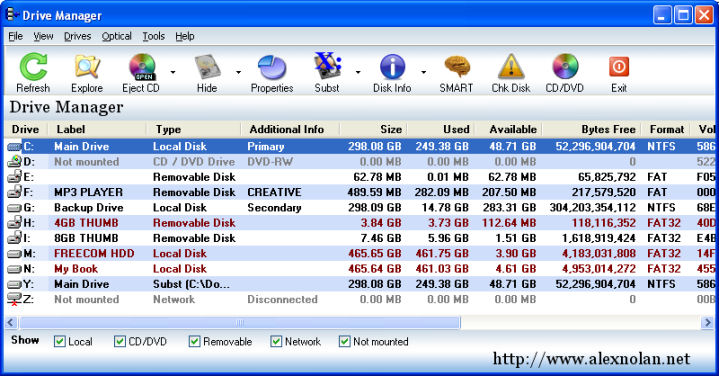Open the Drives menu
719x376 pixels.
77,36
